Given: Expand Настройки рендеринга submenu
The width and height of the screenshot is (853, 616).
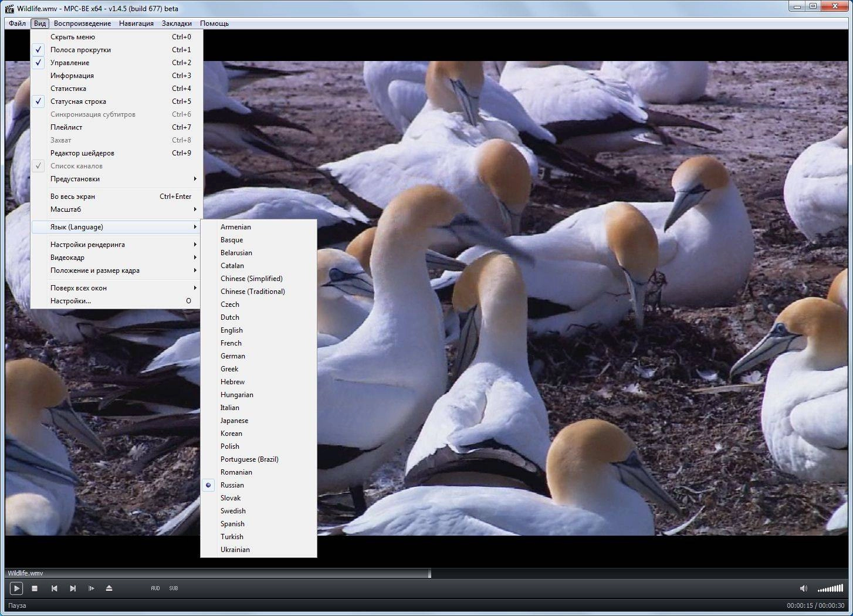Looking at the screenshot, I should tap(117, 245).
